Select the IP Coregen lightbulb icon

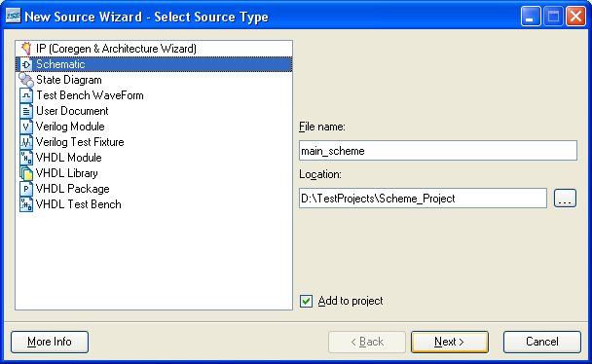tap(26, 49)
